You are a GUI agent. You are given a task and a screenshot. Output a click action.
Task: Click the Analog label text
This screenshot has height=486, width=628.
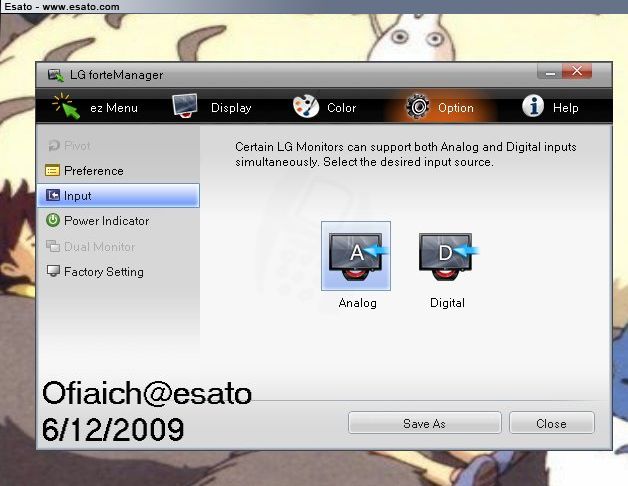(x=357, y=303)
